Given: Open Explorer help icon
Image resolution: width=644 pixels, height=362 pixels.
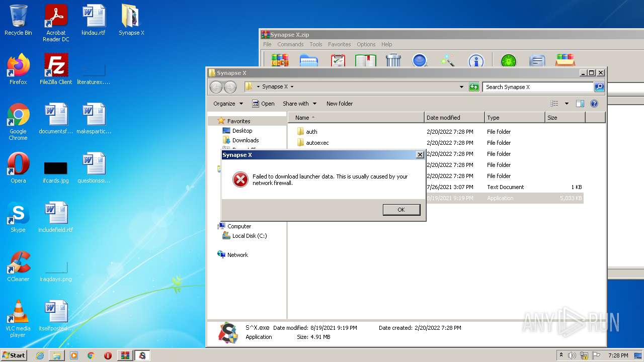Looking at the screenshot, I should point(594,104).
